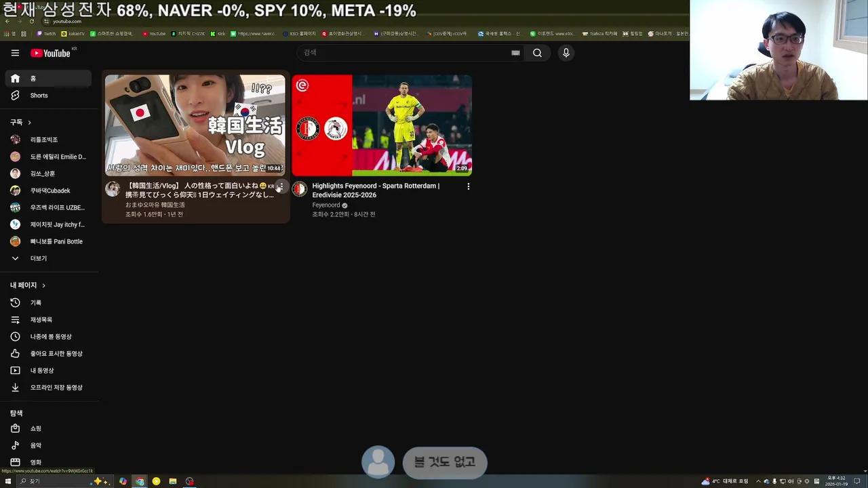Open the 도른 에밀리 Emilie channel
Screen dimensions: 868x488
[48, 157]
